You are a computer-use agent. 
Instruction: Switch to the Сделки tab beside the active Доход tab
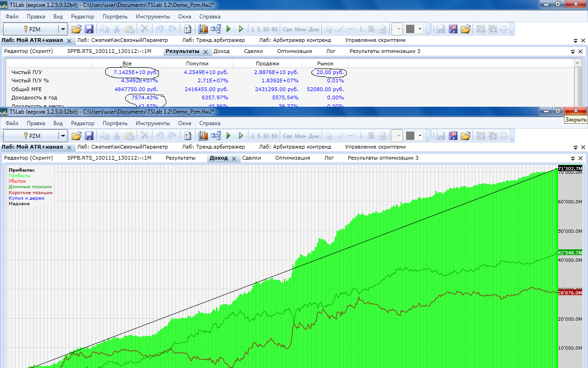(251, 158)
